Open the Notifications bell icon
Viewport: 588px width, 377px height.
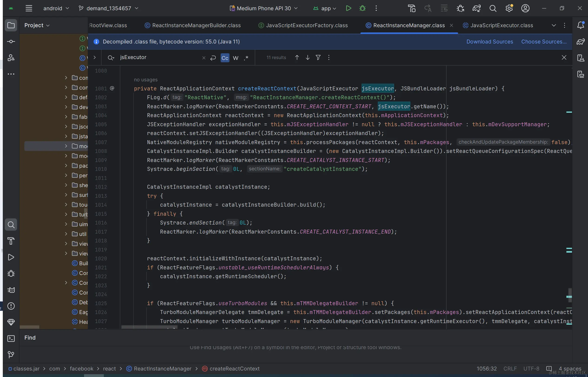(581, 25)
